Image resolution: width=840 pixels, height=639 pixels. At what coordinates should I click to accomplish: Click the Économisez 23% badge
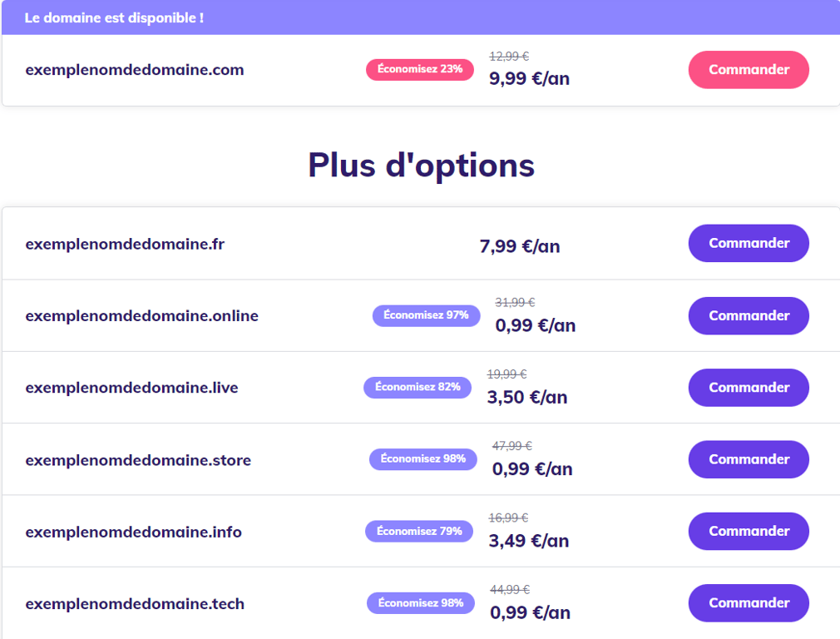point(419,70)
